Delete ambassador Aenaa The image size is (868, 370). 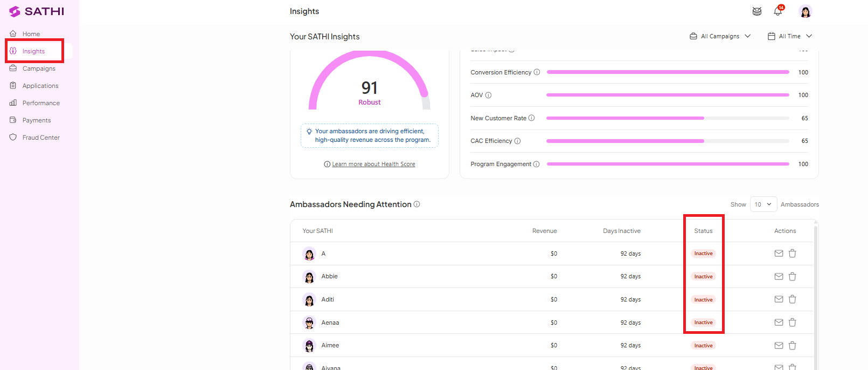[793, 323]
